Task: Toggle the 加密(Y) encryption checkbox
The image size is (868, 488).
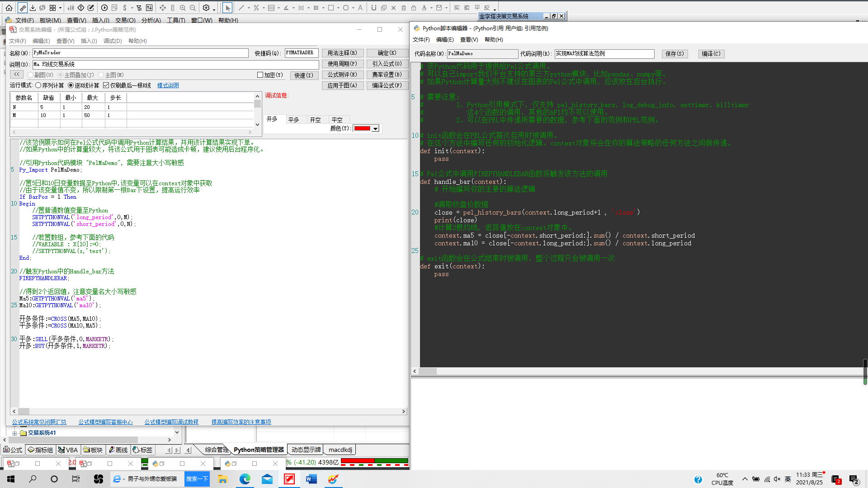Action: point(260,75)
